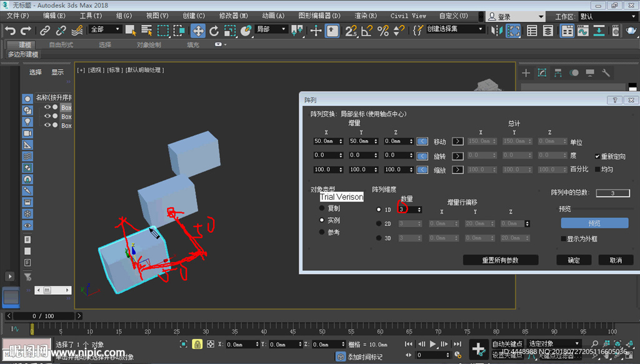This screenshot has width=640, height=364.
Task: Play the animation with the Play button
Action: coord(432,344)
